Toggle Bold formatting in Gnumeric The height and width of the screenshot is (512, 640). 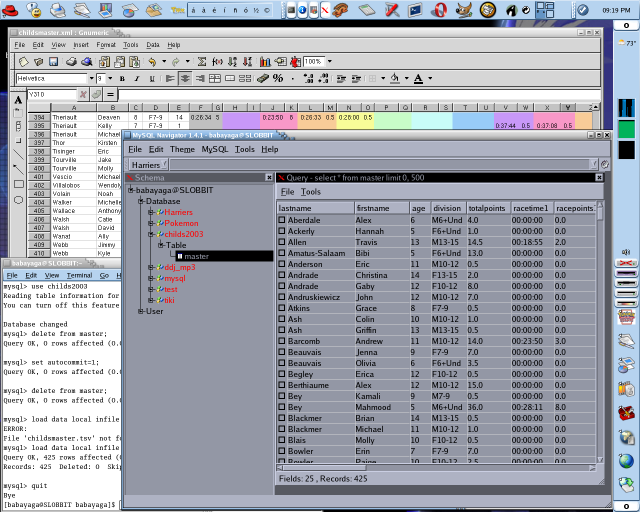point(122,78)
